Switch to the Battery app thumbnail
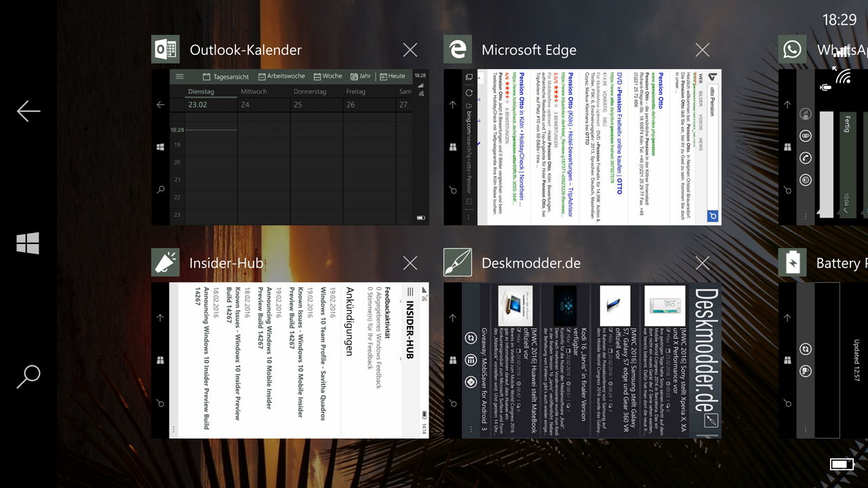This screenshot has height=488, width=868. (823, 360)
